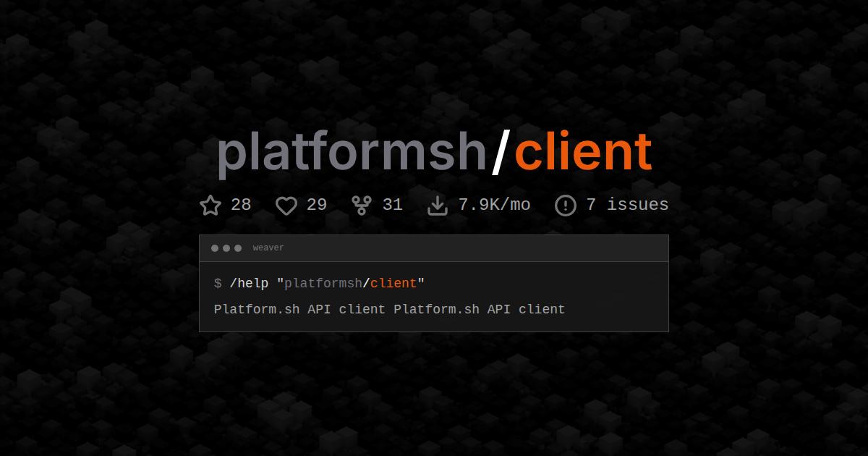The image size is (868, 456).
Task: Click 'platformsh' in the terminal command
Action: point(323,284)
